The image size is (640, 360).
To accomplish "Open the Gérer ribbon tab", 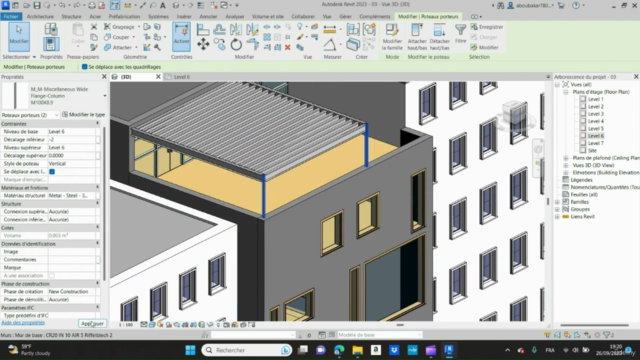I will click(345, 16).
